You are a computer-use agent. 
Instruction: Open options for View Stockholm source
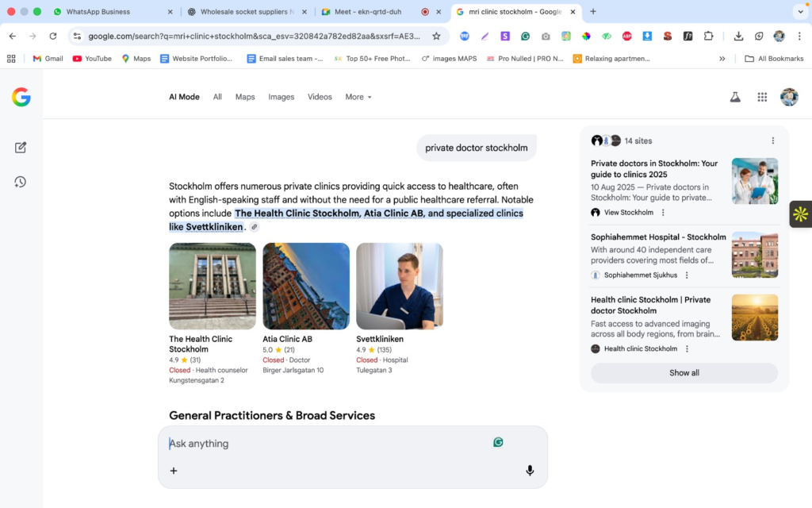(x=663, y=213)
